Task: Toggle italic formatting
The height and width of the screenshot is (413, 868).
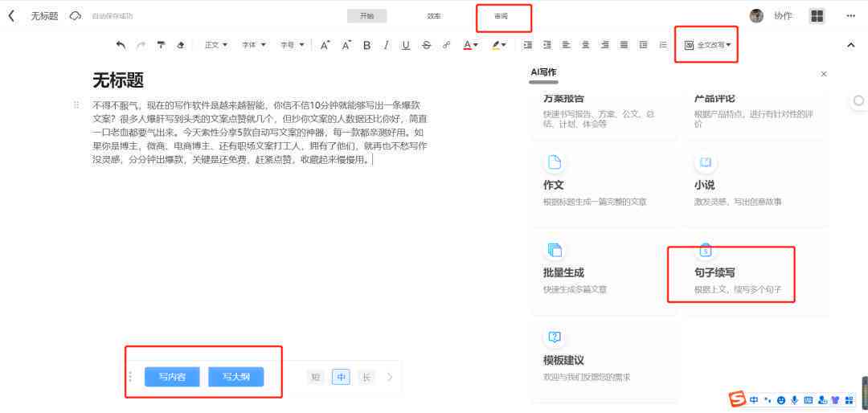Action: 387,45
